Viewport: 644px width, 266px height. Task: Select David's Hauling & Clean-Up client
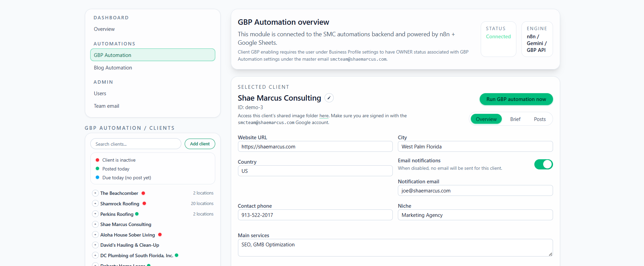point(130,245)
